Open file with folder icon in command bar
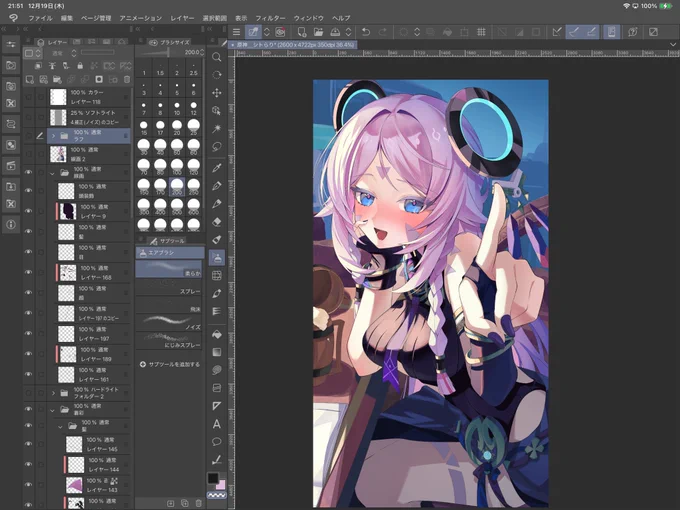 318,32
